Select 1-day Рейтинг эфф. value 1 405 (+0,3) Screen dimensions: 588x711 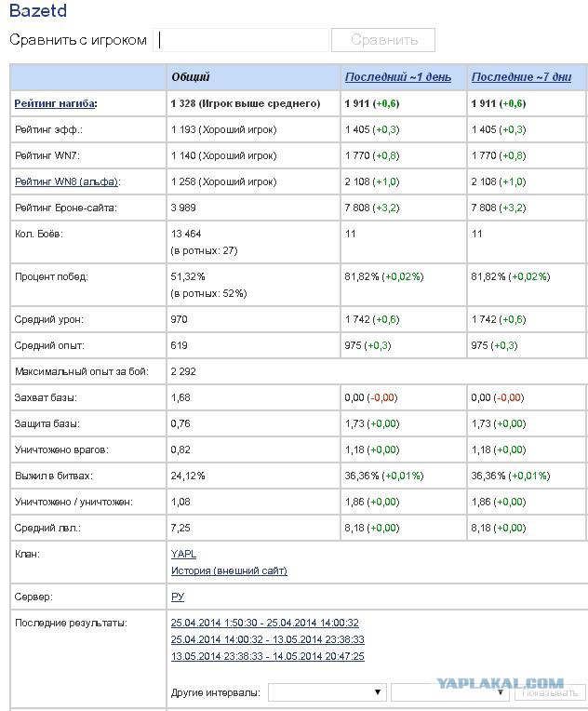coord(372,129)
